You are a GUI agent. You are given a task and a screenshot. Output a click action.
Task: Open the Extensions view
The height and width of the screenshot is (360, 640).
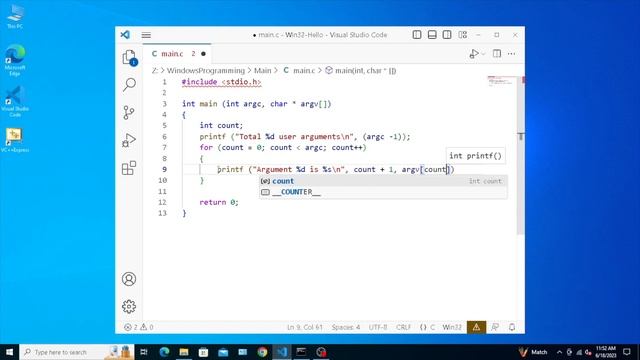129,168
